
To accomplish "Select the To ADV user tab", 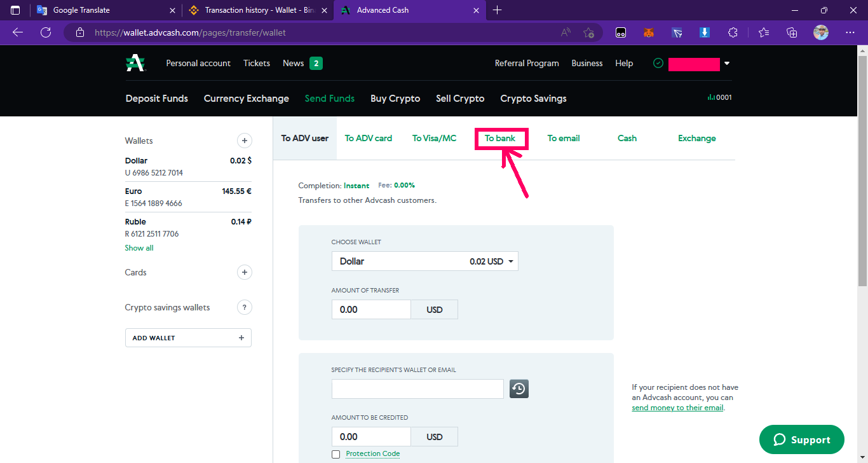I will pos(305,138).
